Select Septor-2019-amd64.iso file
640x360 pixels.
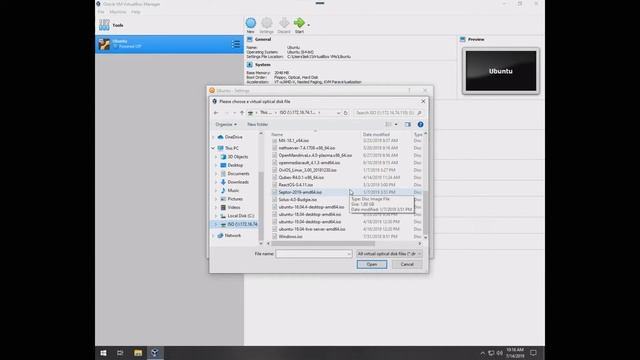(x=300, y=192)
